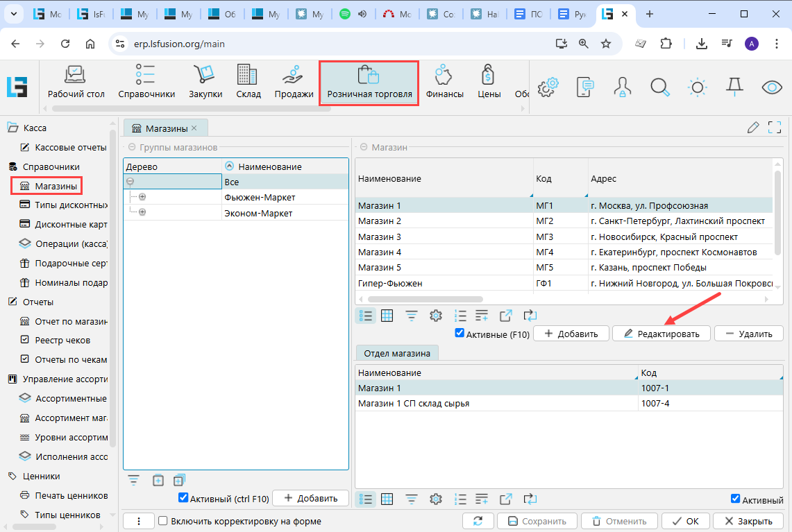Viewport: 792px width, 532px height.
Task: Switch to the Отдел магазина tab
Action: click(x=397, y=353)
